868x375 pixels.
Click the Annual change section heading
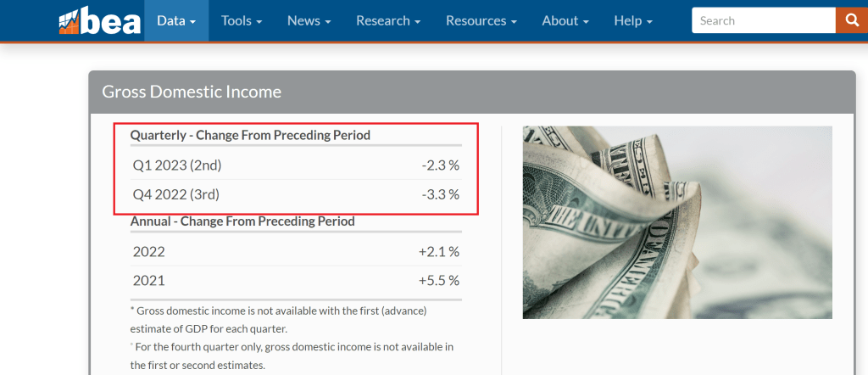click(242, 221)
